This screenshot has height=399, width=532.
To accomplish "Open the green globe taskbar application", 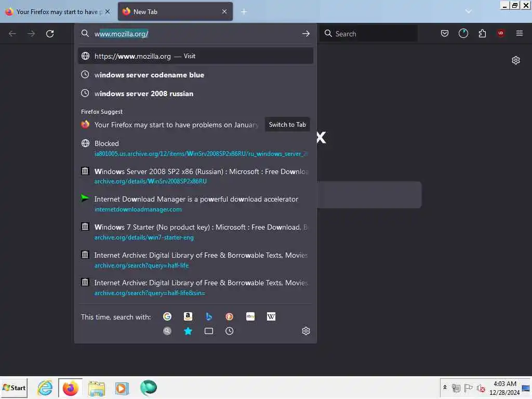I will coord(148,388).
